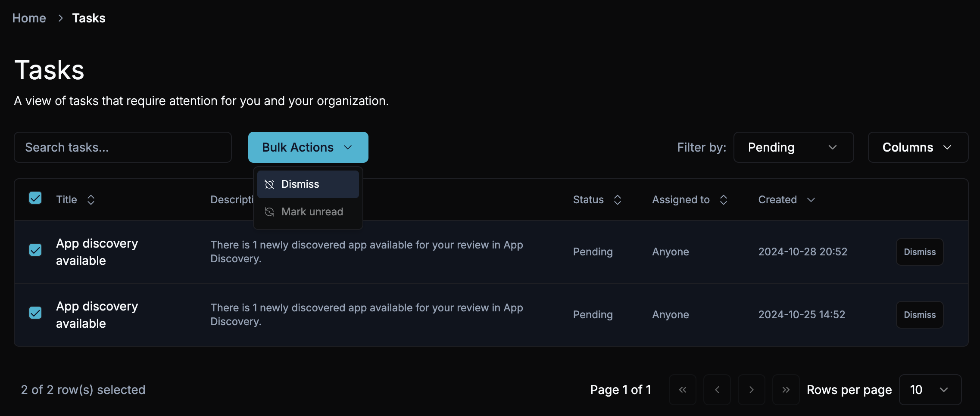
Task: Uncheck the second App discovery task row
Action: (35, 313)
